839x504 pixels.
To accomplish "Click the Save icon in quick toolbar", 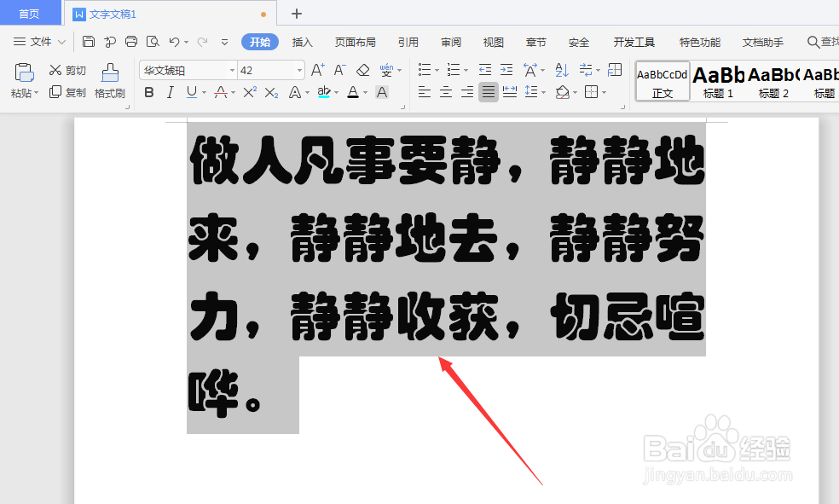I will click(x=89, y=42).
